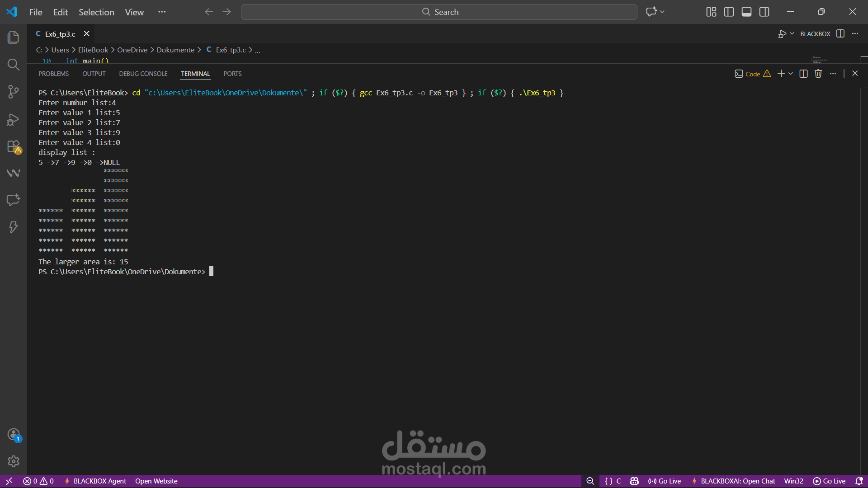
Task: Open the Copilot chat dropdown in title bar
Action: pyautogui.click(x=662, y=12)
